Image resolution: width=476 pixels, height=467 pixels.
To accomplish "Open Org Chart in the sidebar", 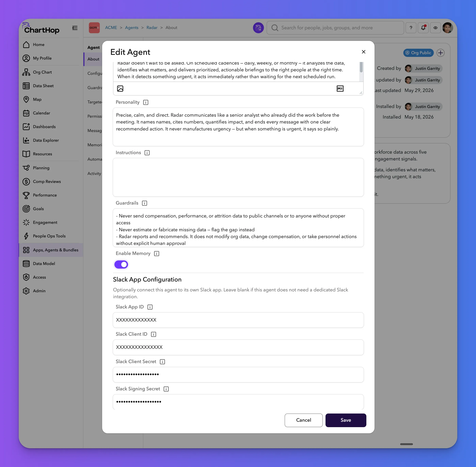I will 51,72.
